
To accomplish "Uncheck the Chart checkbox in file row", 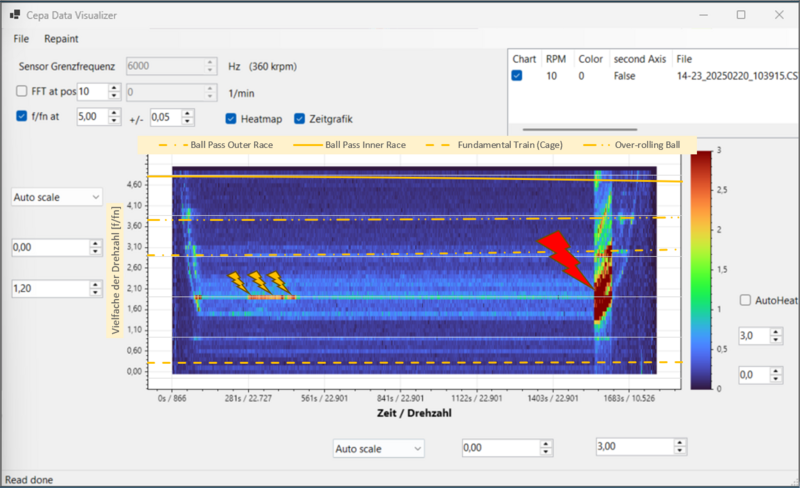I will pyautogui.click(x=517, y=76).
